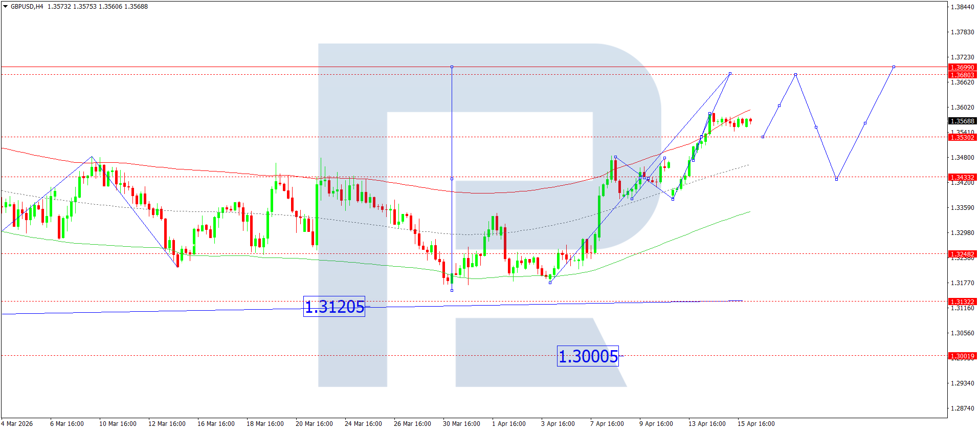Click the triangle arrow beside GBPUSD,H4 title
This screenshot has height=430, width=980.
(x=6, y=7)
